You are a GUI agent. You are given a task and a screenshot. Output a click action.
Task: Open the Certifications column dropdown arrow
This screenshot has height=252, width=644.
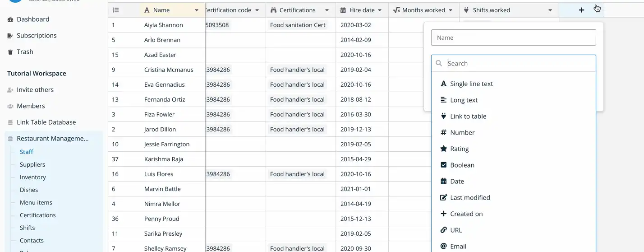(x=327, y=10)
